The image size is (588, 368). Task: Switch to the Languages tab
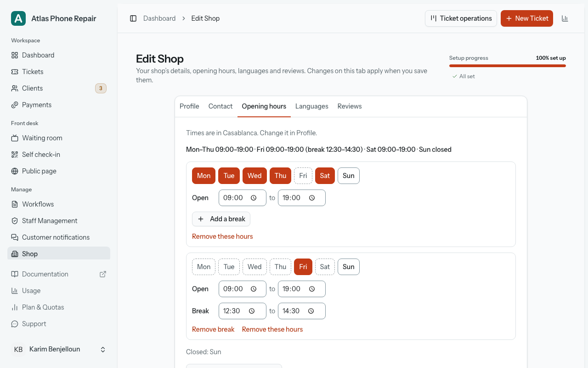tap(312, 106)
